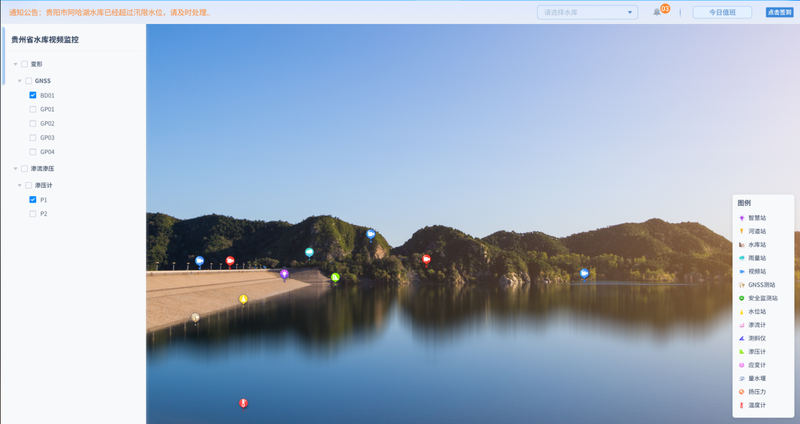
Task: Click the 温度计 legend icon
Action: [742, 405]
